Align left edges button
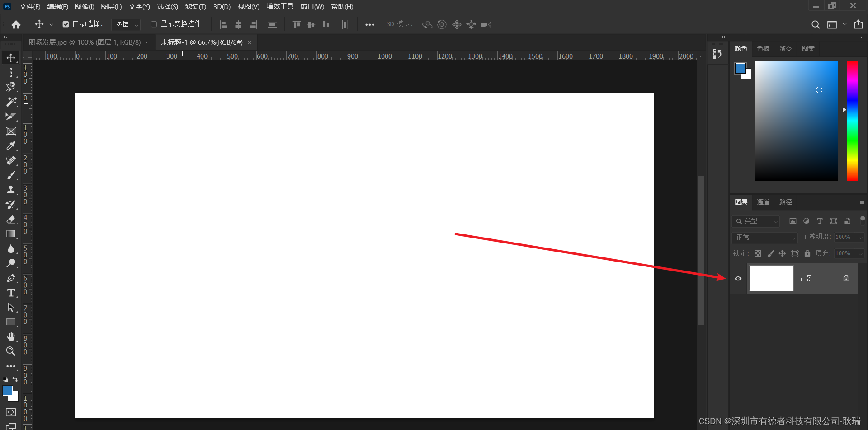 tap(224, 24)
